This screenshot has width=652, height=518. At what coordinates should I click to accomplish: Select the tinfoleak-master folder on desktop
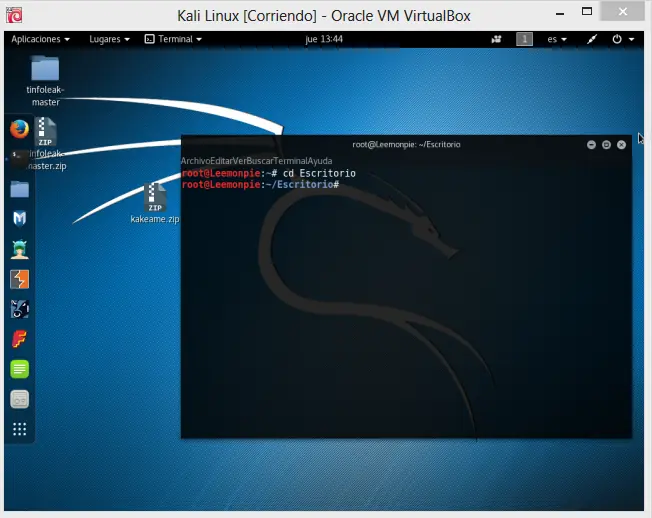tap(45, 81)
